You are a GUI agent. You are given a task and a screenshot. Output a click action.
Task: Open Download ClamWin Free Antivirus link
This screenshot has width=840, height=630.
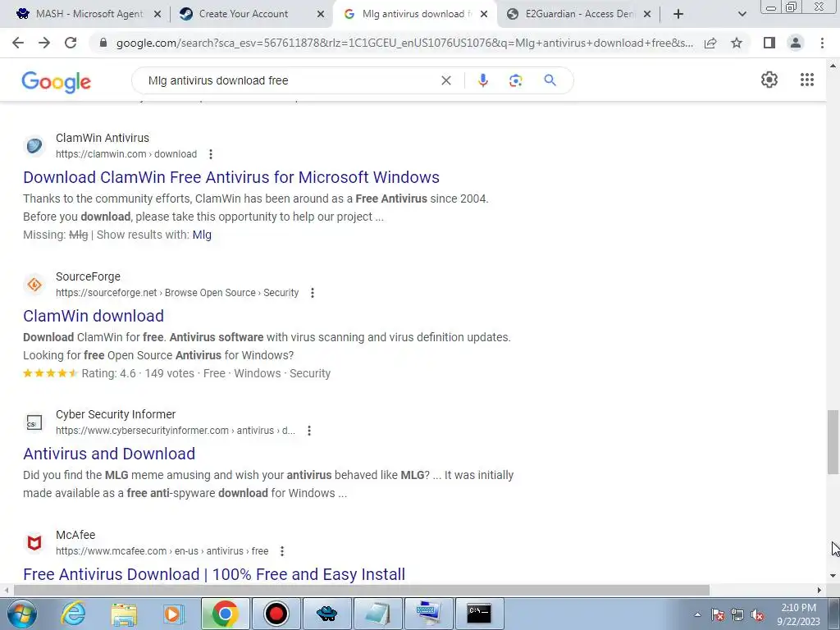click(x=231, y=177)
